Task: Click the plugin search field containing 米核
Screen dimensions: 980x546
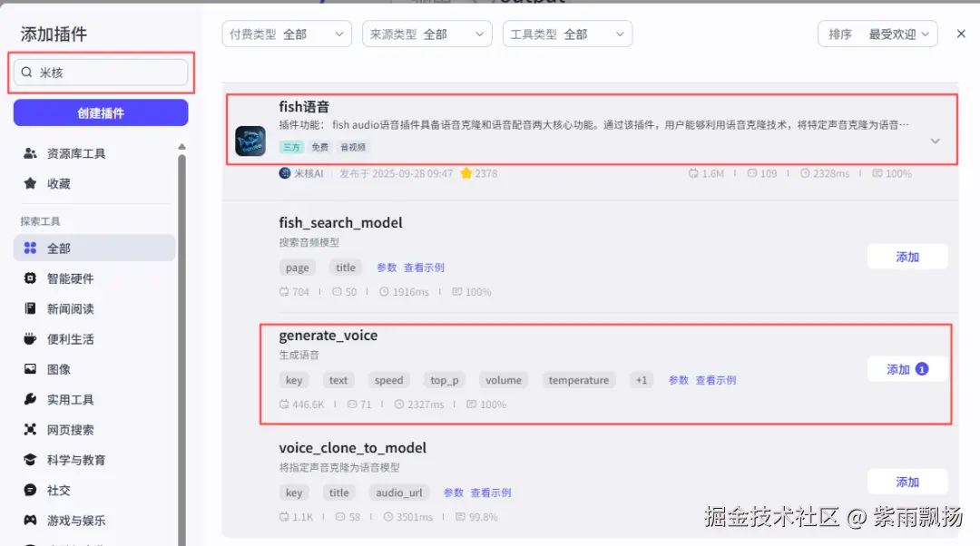Action: coord(101,73)
